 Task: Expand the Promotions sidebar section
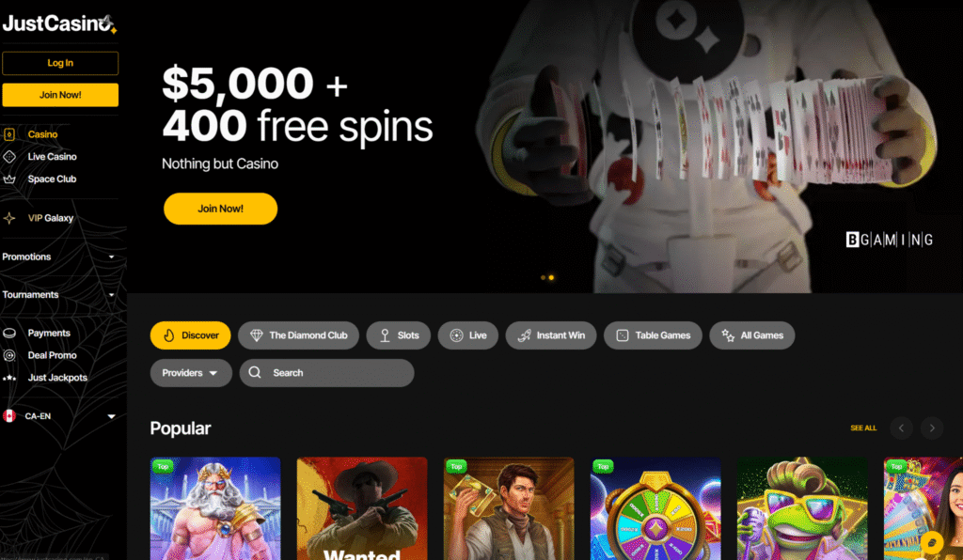coord(59,257)
